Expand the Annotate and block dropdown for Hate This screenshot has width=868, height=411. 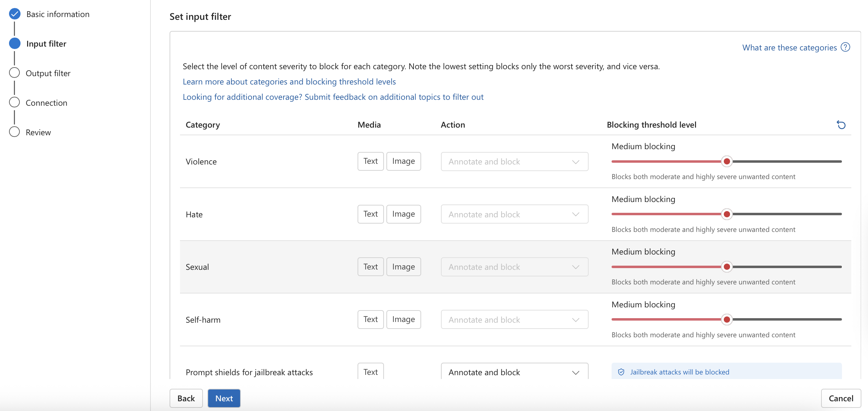[514, 214]
